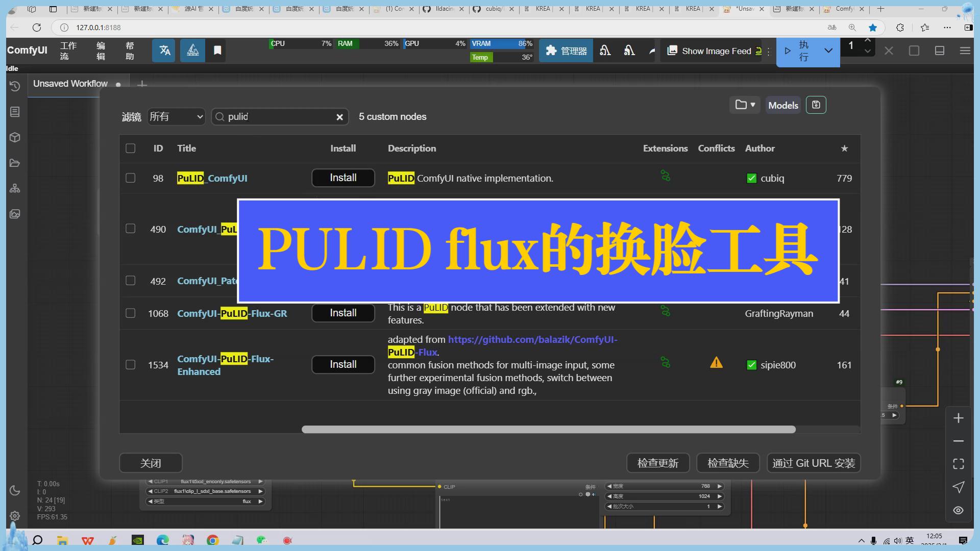The height and width of the screenshot is (551, 980).
Task: Fit view on the canvas
Action: [x=958, y=464]
